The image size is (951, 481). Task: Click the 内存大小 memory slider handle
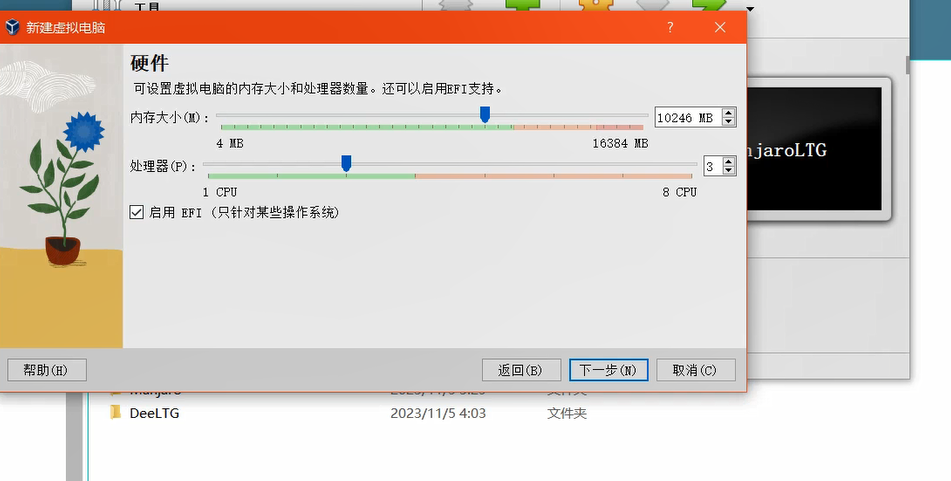point(485,114)
